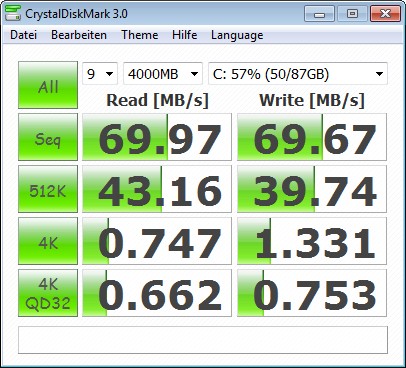Launch the 4K QD32 test

(48, 293)
